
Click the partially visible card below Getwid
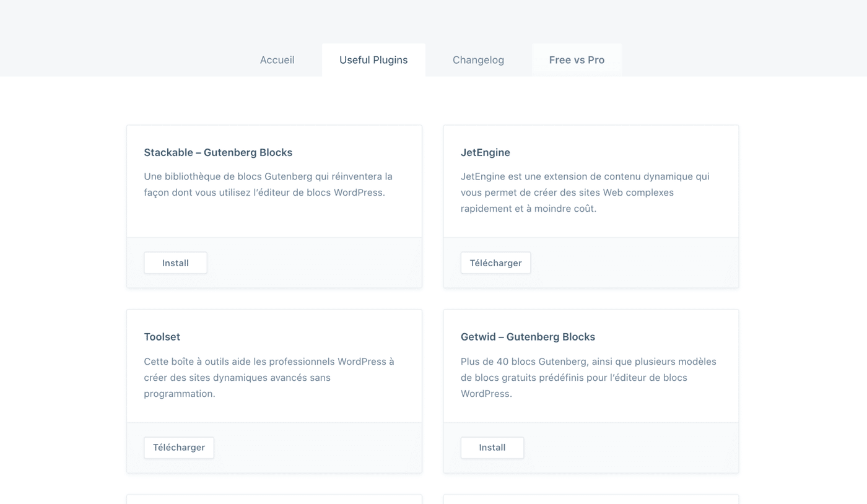click(x=591, y=499)
